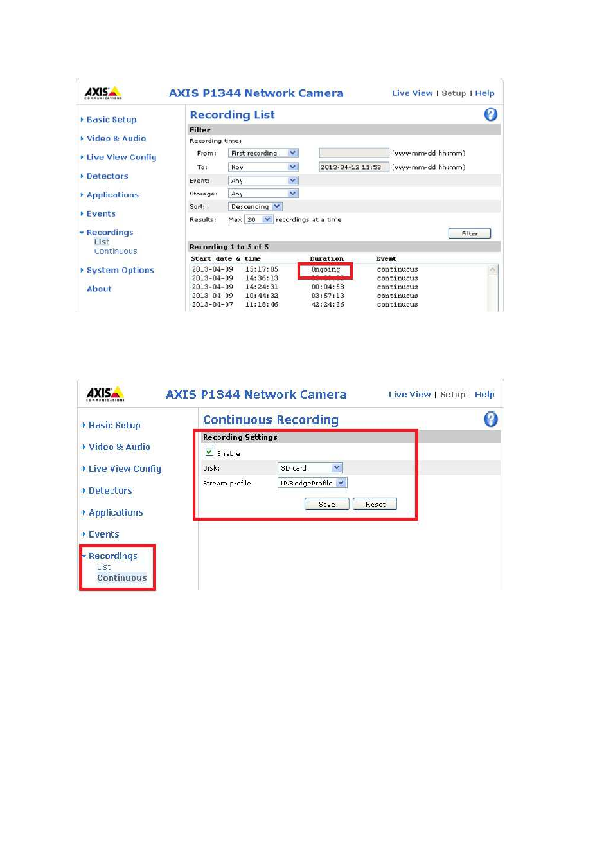
Task: Open To dropdown showing Now
Action: tap(263, 167)
